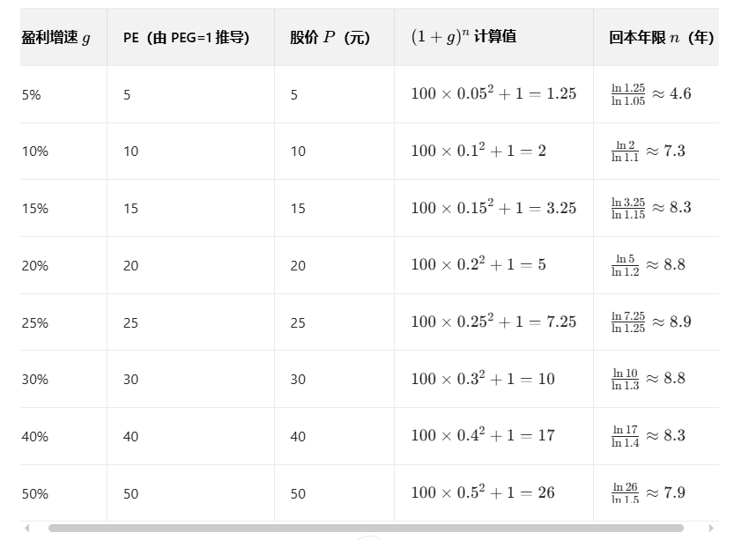Click the 盈利增速 g column header
Viewport: 756px width, 540px height.
[56, 38]
